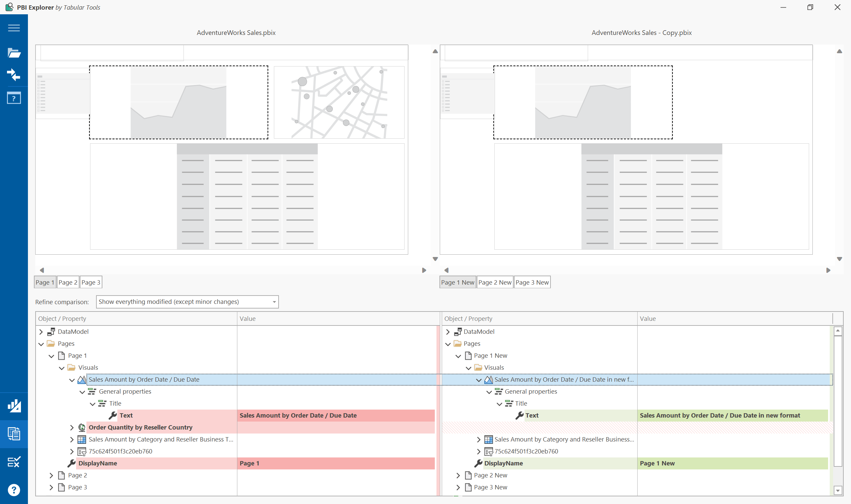Collapse left Page 1 node

pos(51,356)
